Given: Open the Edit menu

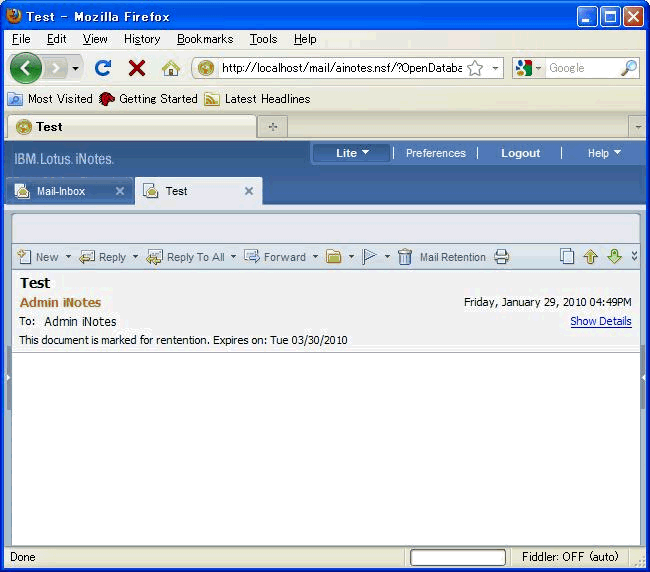Looking at the screenshot, I should click(x=56, y=39).
